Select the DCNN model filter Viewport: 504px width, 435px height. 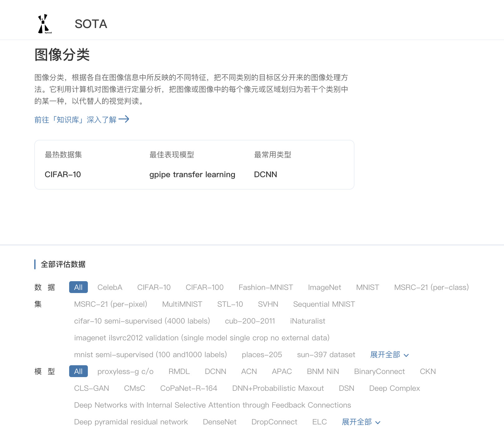[x=215, y=371]
